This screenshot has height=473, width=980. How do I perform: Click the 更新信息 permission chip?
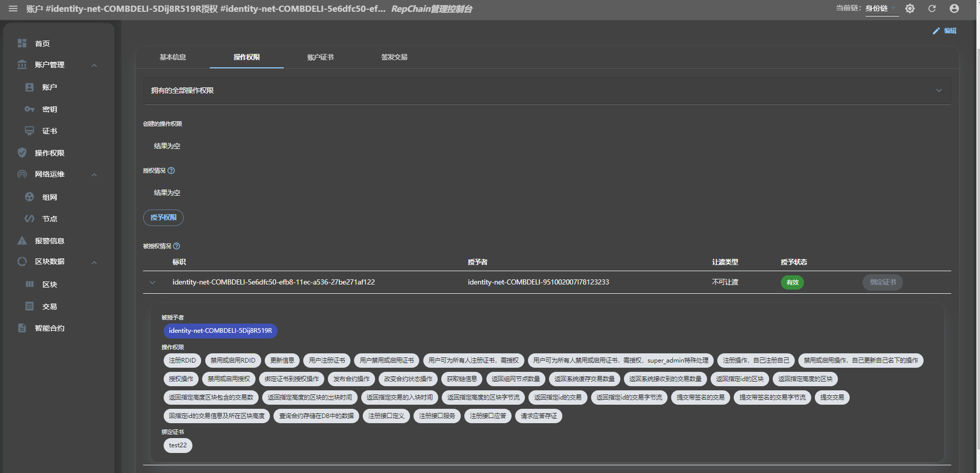[x=282, y=361]
